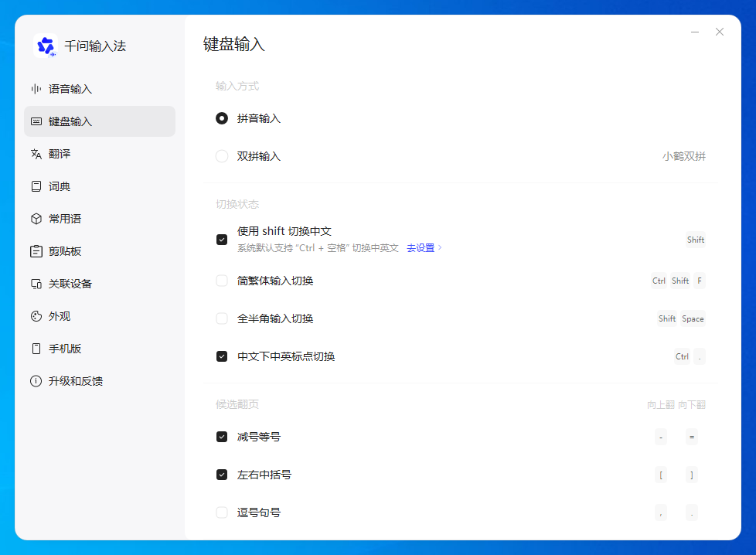Go to the 词典 section
Image resolution: width=756 pixels, height=555 pixels.
pos(100,186)
